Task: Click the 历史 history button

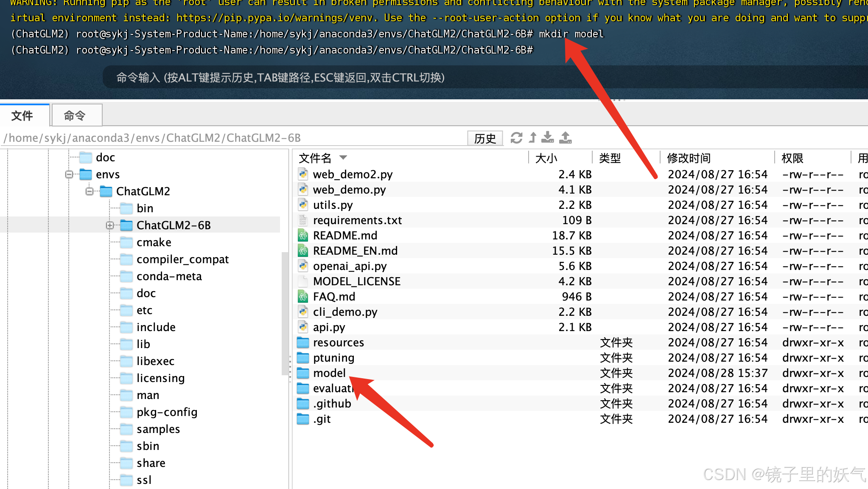Action: tap(485, 138)
